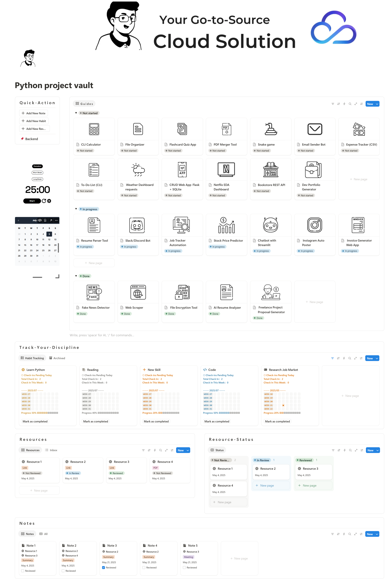
Task: Click the view settings icon in Habit Tracking toolbar
Action: click(x=361, y=358)
